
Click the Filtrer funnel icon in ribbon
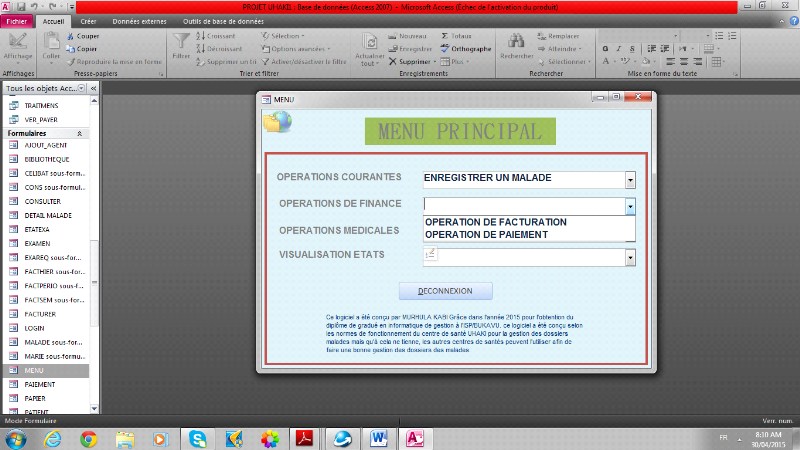181,44
